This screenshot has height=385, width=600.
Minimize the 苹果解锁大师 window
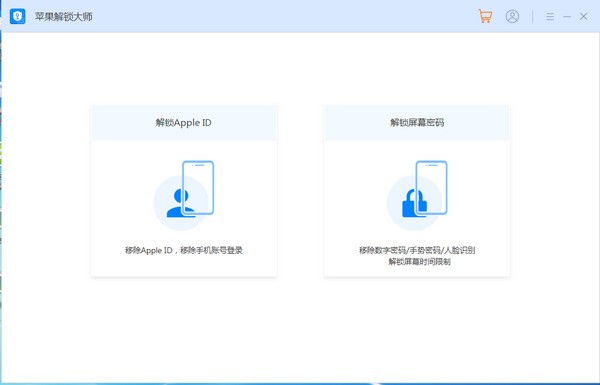tap(567, 16)
